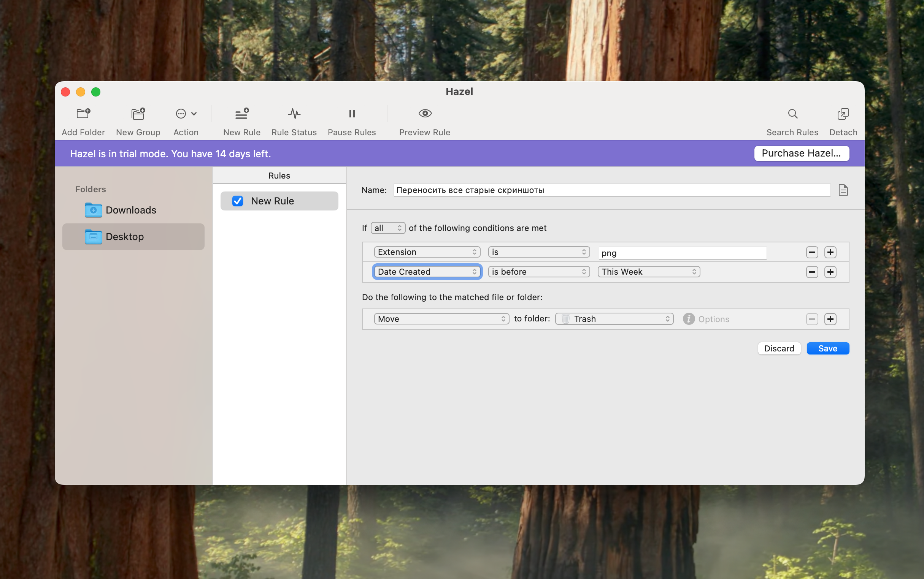Save the rule
924x579 pixels.
click(828, 348)
